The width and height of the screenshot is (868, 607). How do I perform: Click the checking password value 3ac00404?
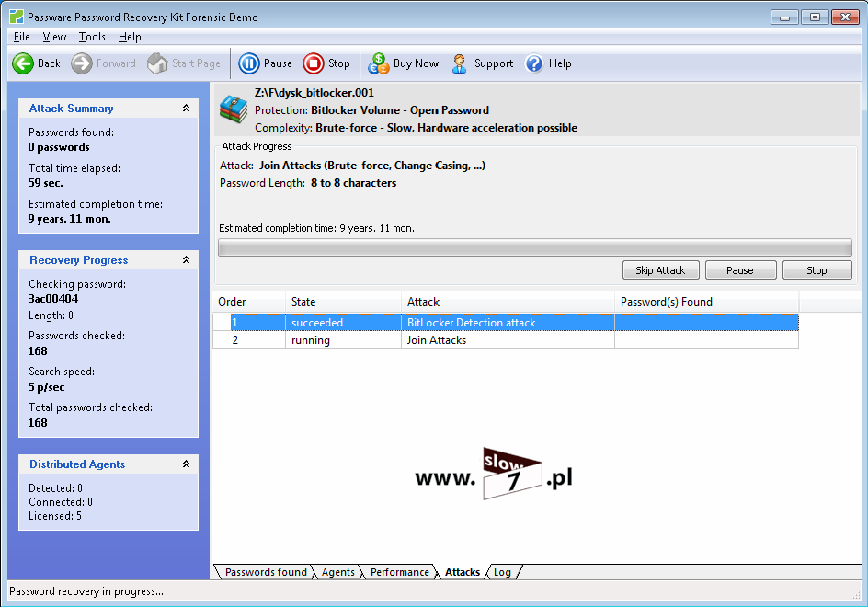click(x=53, y=299)
